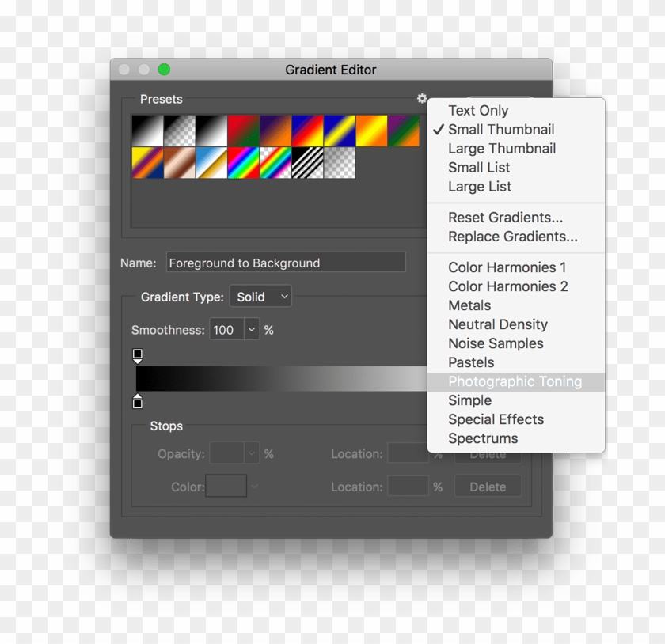Viewport: 665px width, 644px height.
Task: Pick the Violet, Orange gradient preset
Action: pyautogui.click(x=275, y=131)
